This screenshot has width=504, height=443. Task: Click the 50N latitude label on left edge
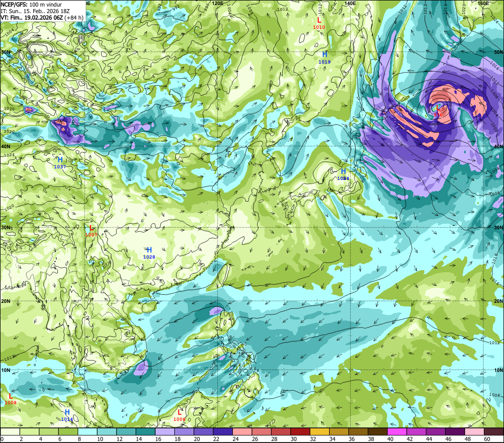[6, 52]
